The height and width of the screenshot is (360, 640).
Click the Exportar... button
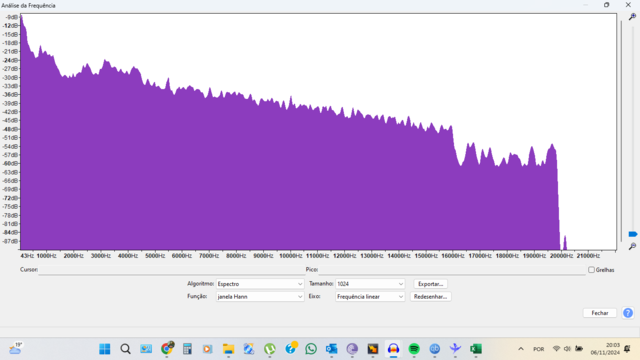pyautogui.click(x=430, y=284)
